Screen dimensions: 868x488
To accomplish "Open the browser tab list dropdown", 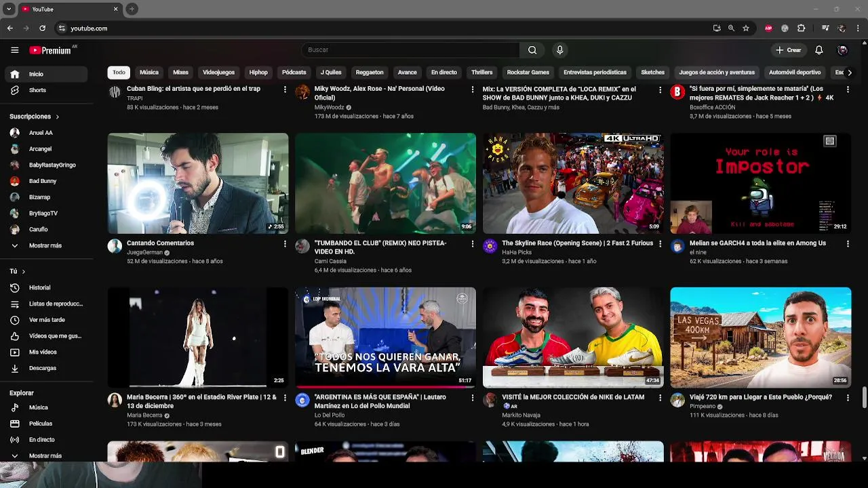I will pyautogui.click(x=9, y=9).
